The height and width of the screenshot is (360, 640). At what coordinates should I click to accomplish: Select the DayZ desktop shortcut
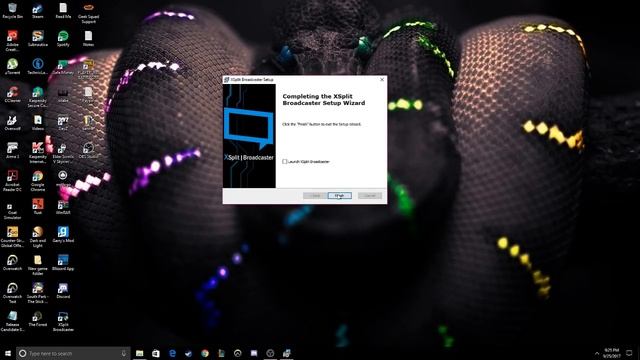coord(63,122)
